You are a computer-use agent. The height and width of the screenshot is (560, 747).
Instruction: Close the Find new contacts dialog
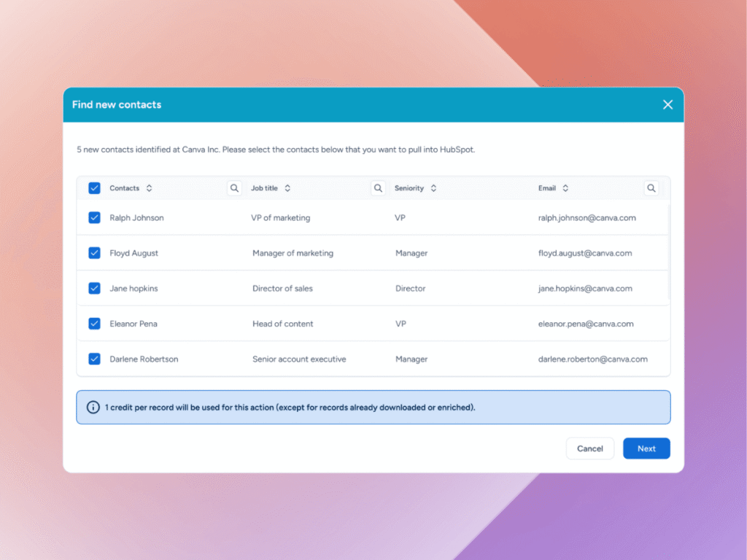(x=667, y=105)
